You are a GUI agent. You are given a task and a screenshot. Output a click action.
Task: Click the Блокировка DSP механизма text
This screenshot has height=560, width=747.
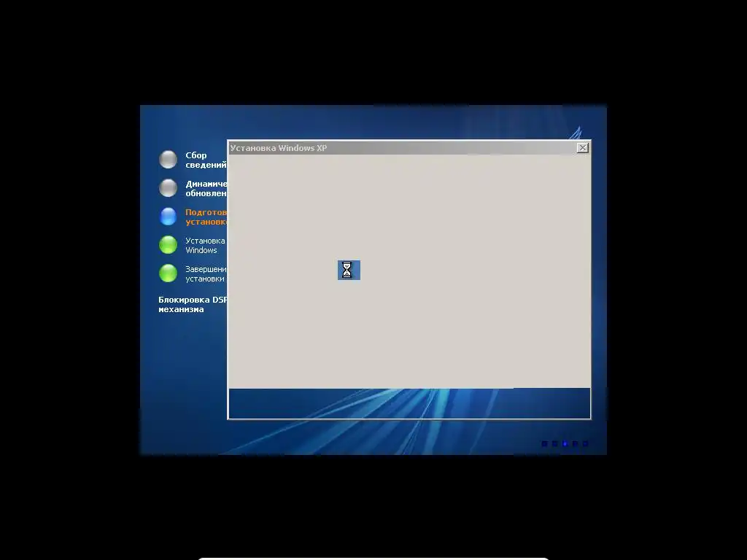pyautogui.click(x=193, y=304)
